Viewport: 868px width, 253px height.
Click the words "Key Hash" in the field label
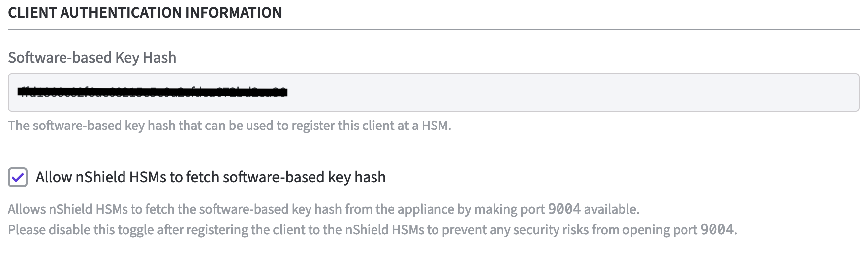pyautogui.click(x=145, y=58)
